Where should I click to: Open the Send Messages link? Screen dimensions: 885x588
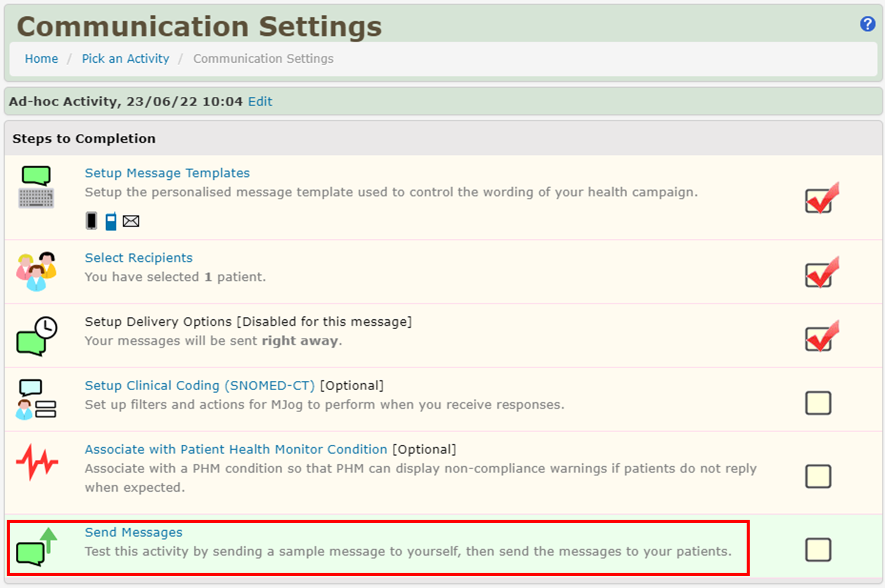point(133,532)
